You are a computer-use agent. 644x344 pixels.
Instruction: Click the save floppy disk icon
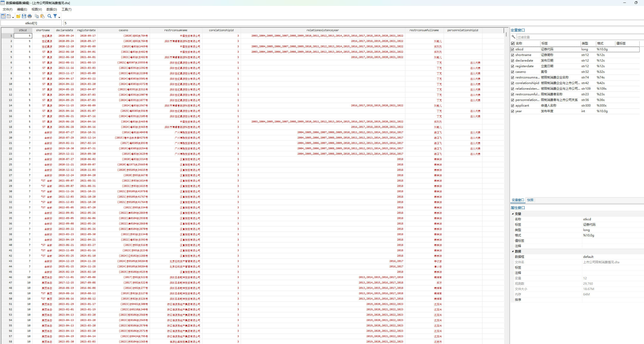(x=24, y=16)
